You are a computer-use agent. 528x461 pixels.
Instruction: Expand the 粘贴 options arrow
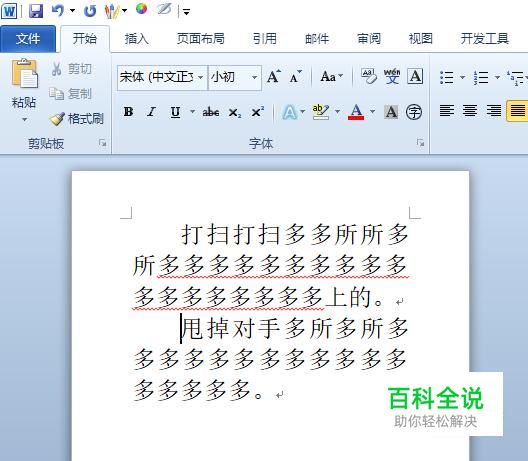click(24, 119)
